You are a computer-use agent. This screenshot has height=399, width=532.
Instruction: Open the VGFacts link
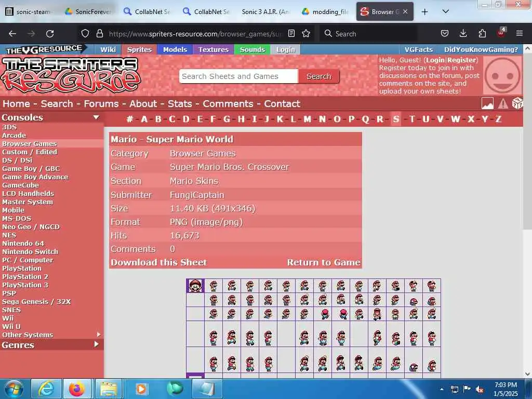point(419,49)
